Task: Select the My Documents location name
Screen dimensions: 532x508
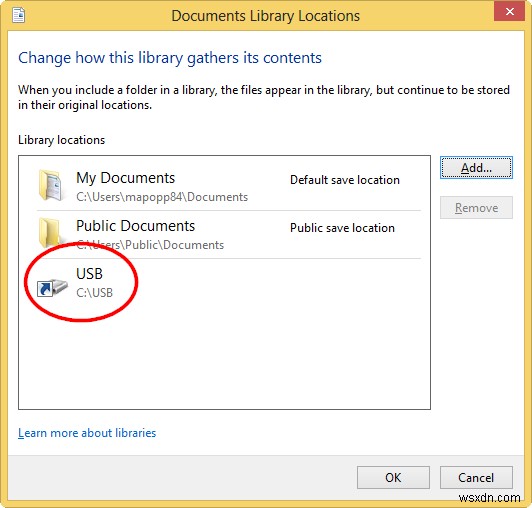Action: coord(126,178)
